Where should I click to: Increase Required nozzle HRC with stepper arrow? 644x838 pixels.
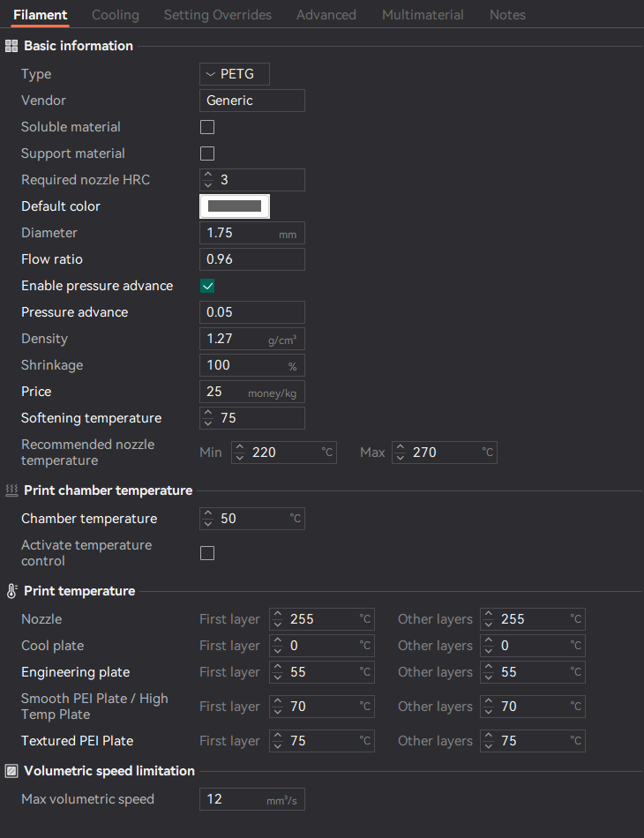[x=208, y=176]
